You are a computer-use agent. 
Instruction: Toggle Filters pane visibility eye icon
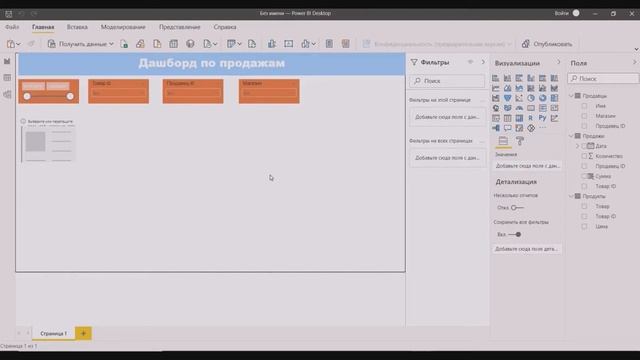pos(471,62)
